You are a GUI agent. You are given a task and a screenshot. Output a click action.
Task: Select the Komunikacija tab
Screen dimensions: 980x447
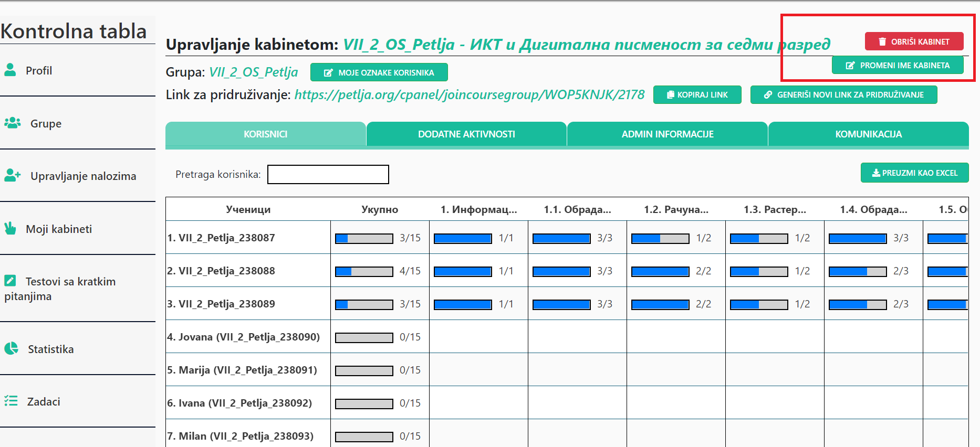pyautogui.click(x=868, y=134)
